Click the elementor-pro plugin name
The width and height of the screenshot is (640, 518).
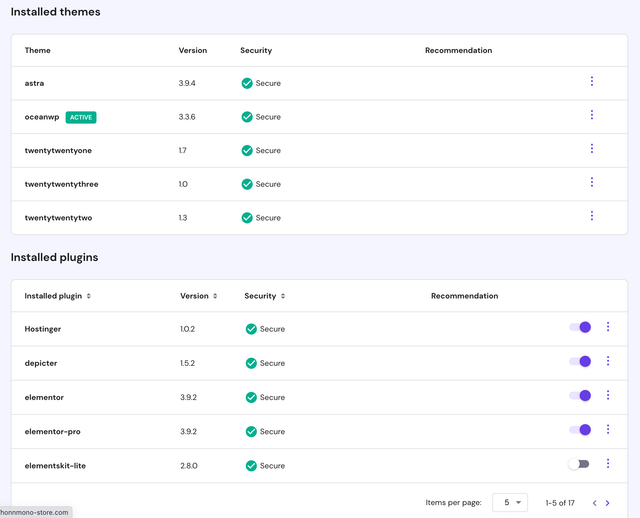(x=52, y=431)
